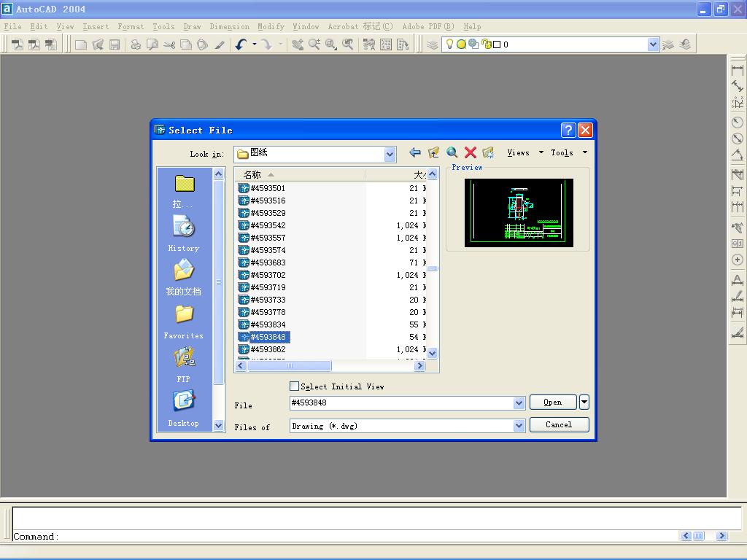Click the Plot printer toolbar icon

tap(136, 44)
